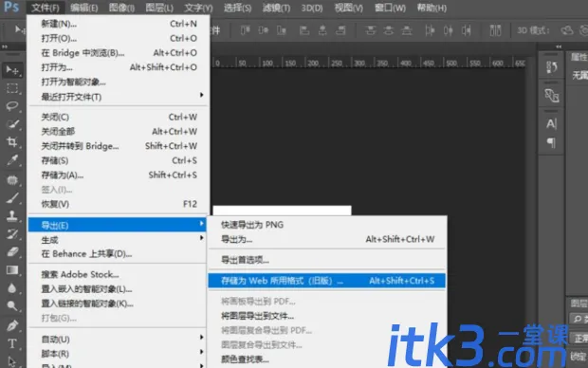Choose 存储为(A)... menu entry
Screen dimensions: 588x368
(x=119, y=175)
